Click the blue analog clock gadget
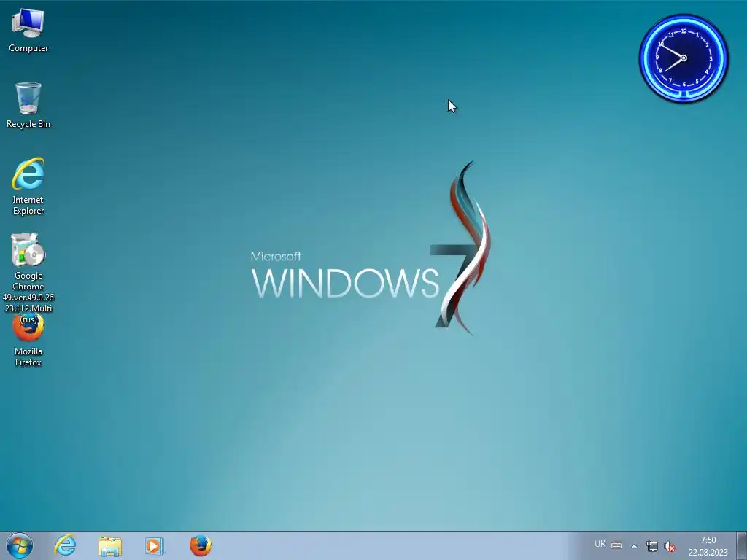This screenshot has width=747, height=560. pos(684,58)
